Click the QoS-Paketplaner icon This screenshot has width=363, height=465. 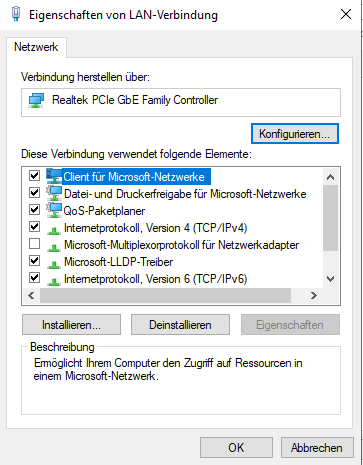[x=54, y=210]
